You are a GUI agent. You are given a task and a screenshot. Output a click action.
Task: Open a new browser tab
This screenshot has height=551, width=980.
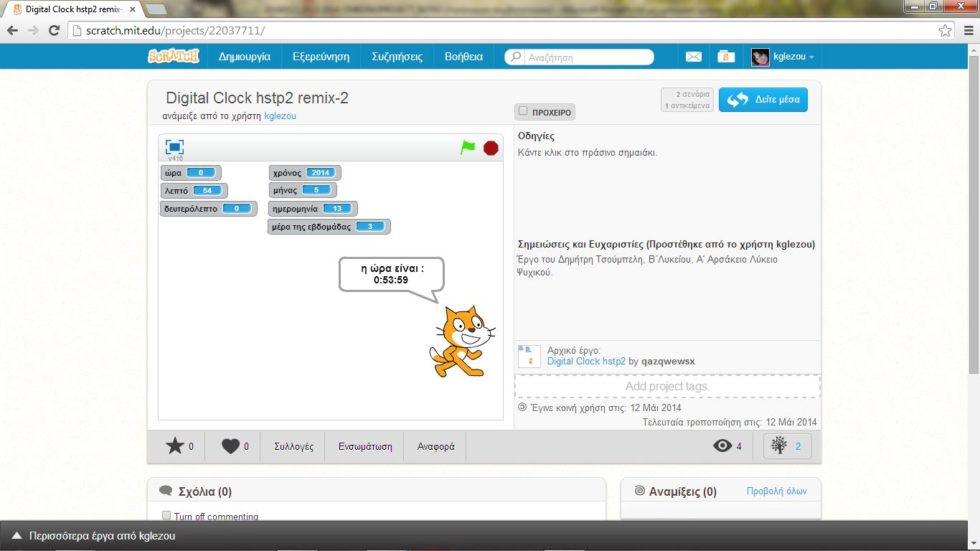tap(156, 9)
